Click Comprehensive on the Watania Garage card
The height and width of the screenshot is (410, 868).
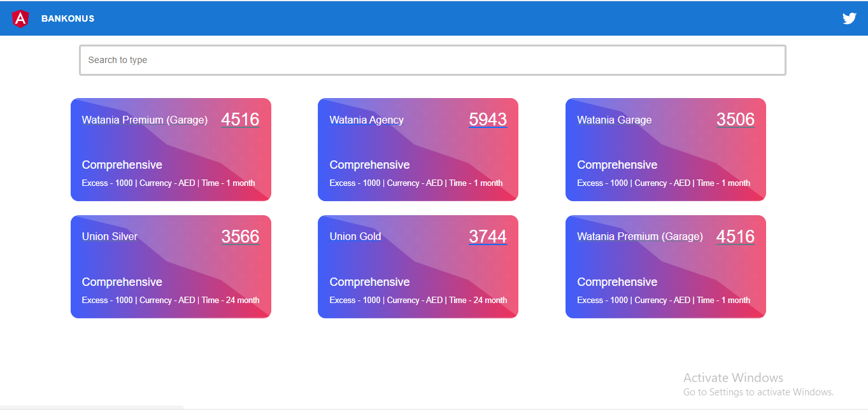[x=617, y=165]
